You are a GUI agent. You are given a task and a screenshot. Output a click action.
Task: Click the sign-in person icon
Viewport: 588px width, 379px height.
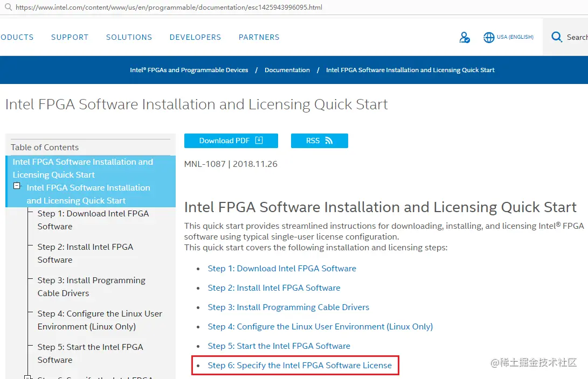point(465,37)
